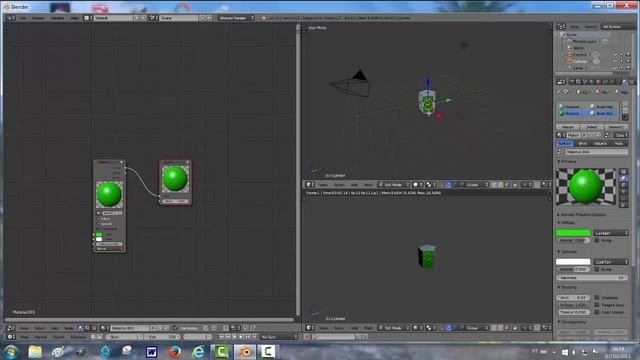Enable Cubic Interpolation checkbox

[x=597, y=312]
